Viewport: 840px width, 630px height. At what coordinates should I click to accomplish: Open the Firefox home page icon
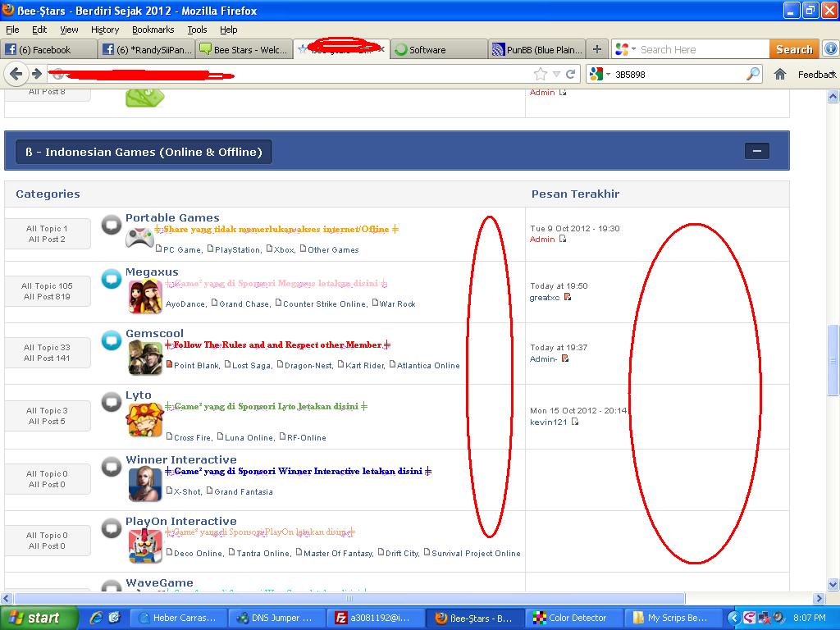click(780, 75)
